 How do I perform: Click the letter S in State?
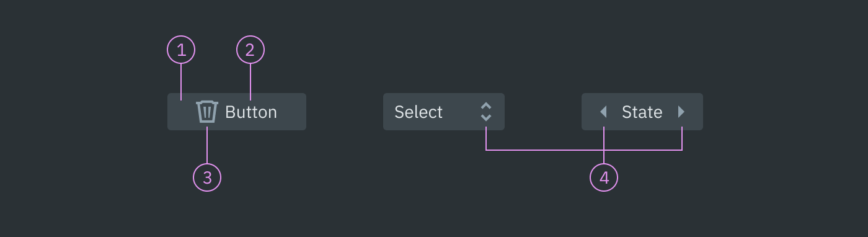[x=627, y=112]
